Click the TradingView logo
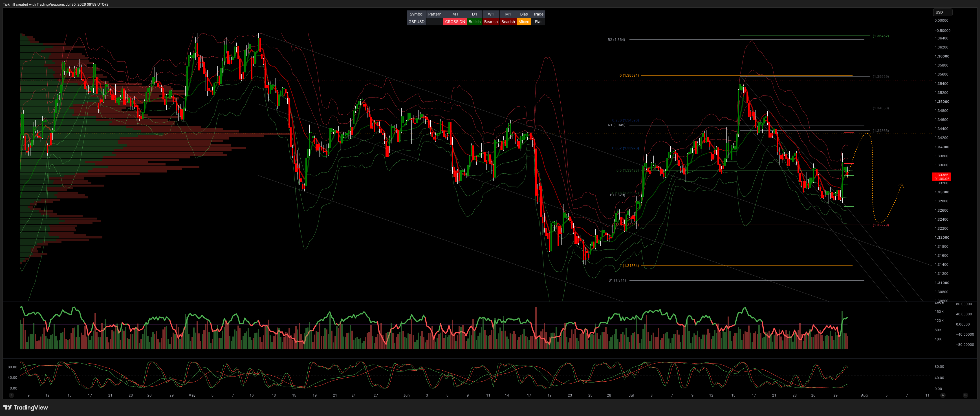The height and width of the screenshot is (416, 980). point(25,407)
